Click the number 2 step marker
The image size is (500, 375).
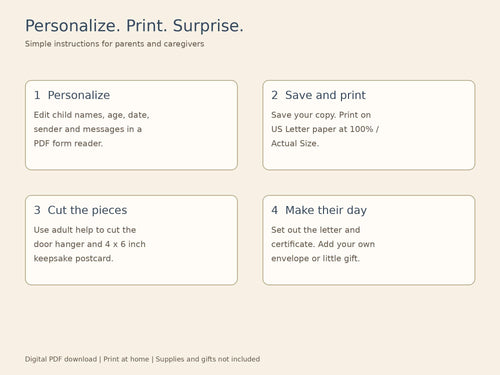tap(274, 95)
